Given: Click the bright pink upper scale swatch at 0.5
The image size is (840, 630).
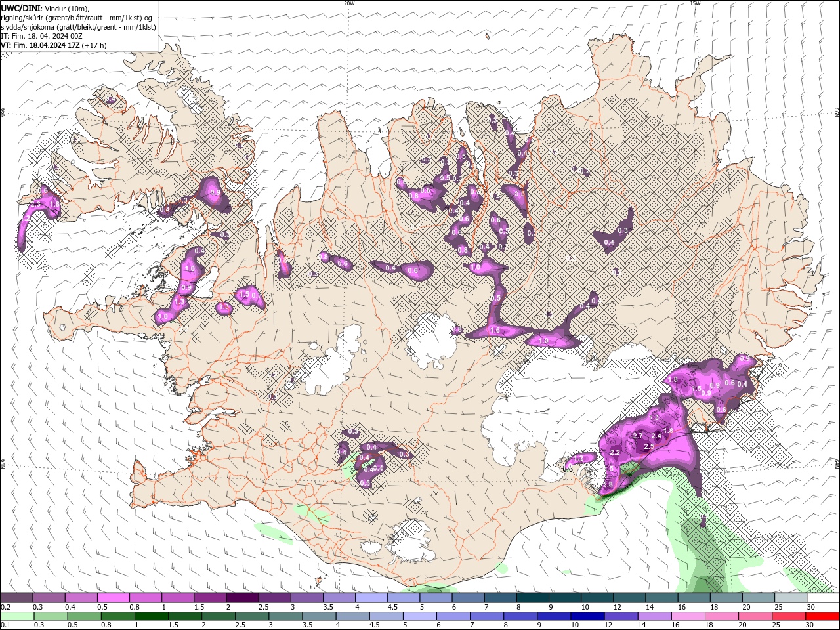Looking at the screenshot, I should pos(114,598).
